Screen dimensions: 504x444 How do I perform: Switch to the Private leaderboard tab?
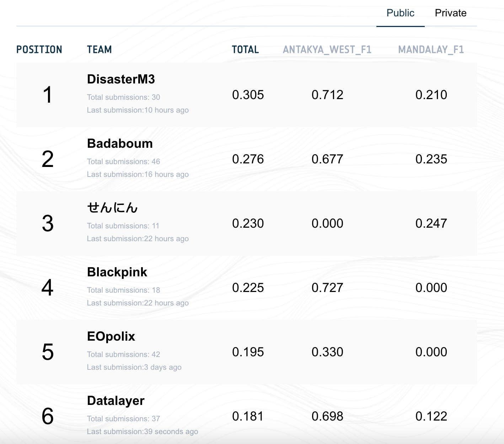pyautogui.click(x=450, y=13)
